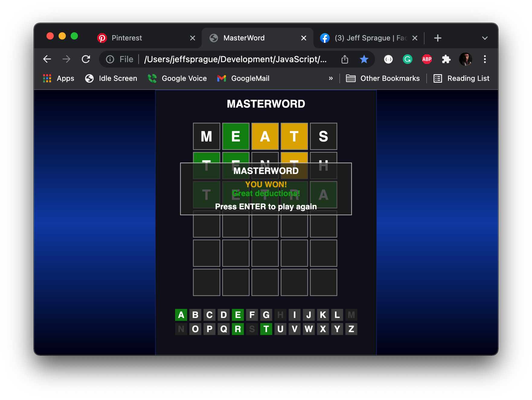Image resolution: width=532 pixels, height=400 pixels.
Task: Open the ABP adblock extension icon
Action: click(x=427, y=59)
